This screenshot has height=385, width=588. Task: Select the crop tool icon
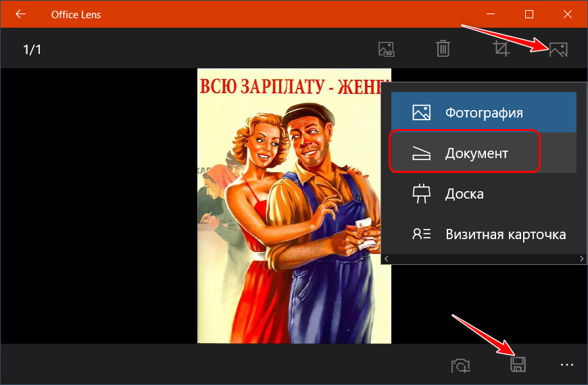[x=500, y=49]
